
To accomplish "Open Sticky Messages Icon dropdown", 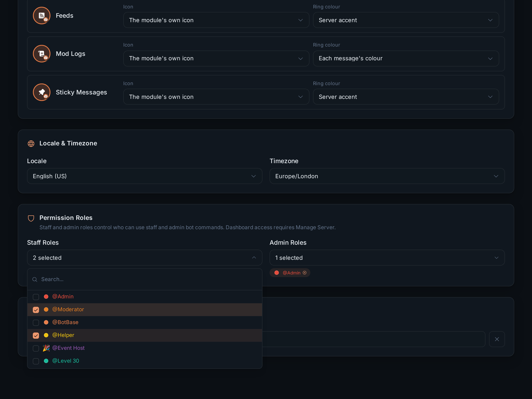I will click(216, 97).
